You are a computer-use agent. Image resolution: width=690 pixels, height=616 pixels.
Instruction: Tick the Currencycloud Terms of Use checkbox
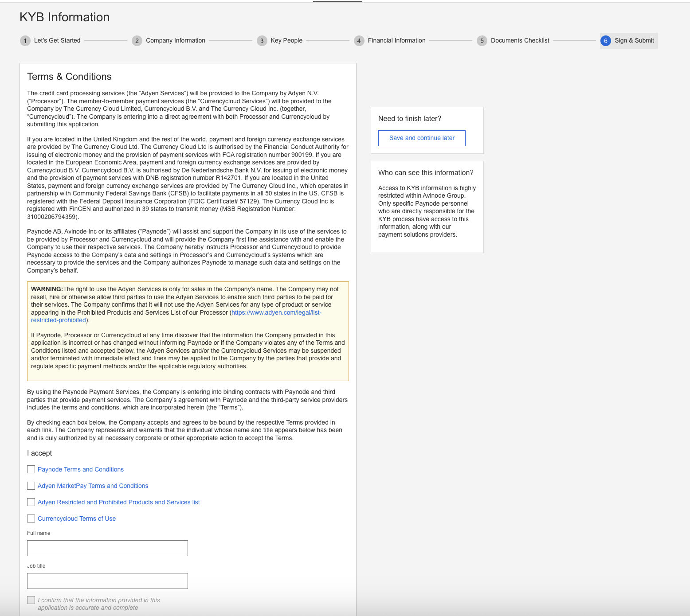[31, 519]
